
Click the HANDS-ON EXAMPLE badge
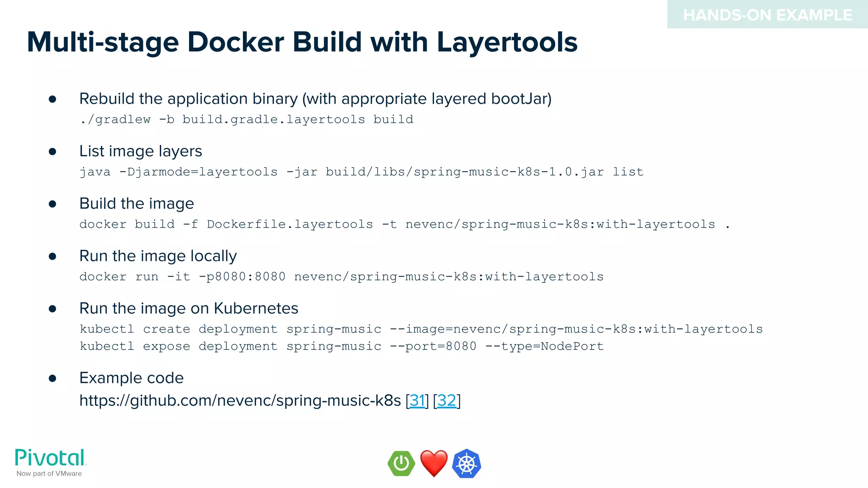(x=768, y=14)
